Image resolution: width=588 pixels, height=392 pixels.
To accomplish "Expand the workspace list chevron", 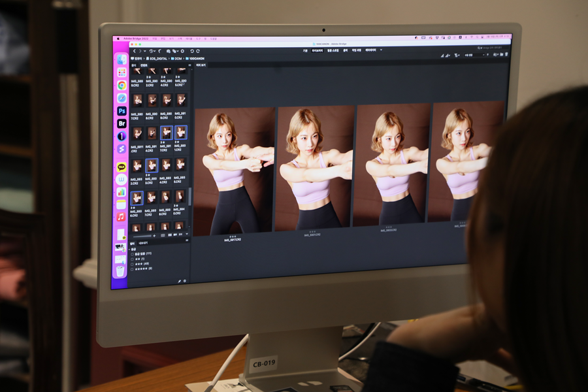I will [382, 50].
